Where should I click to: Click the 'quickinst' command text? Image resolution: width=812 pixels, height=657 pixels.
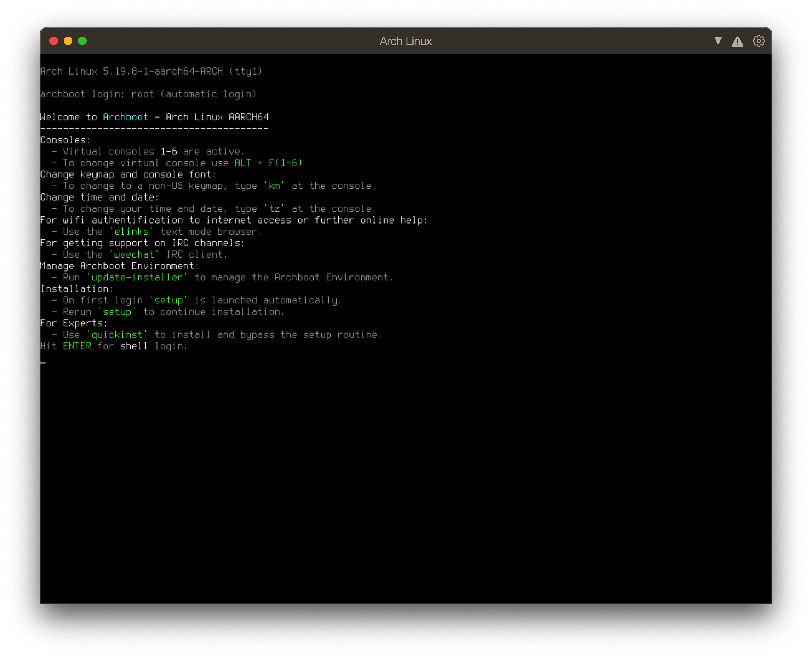(x=117, y=335)
